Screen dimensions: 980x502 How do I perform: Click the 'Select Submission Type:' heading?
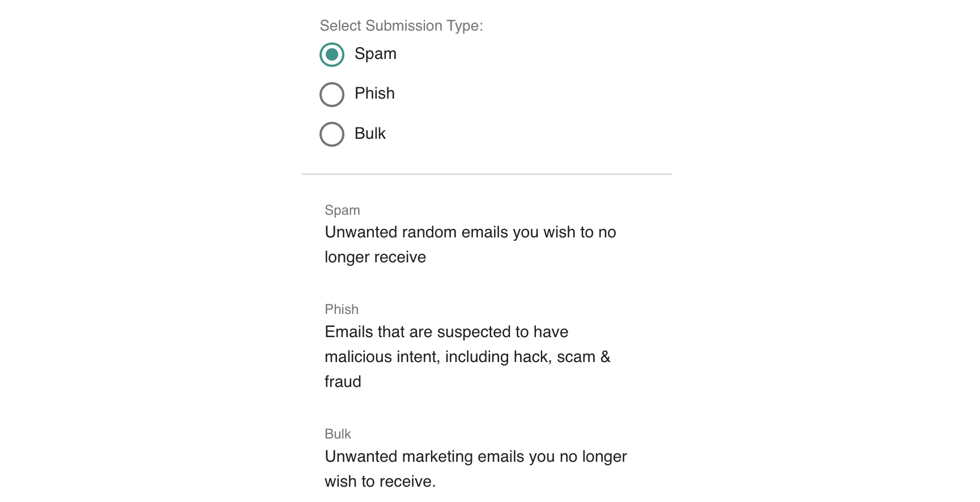[x=402, y=25]
